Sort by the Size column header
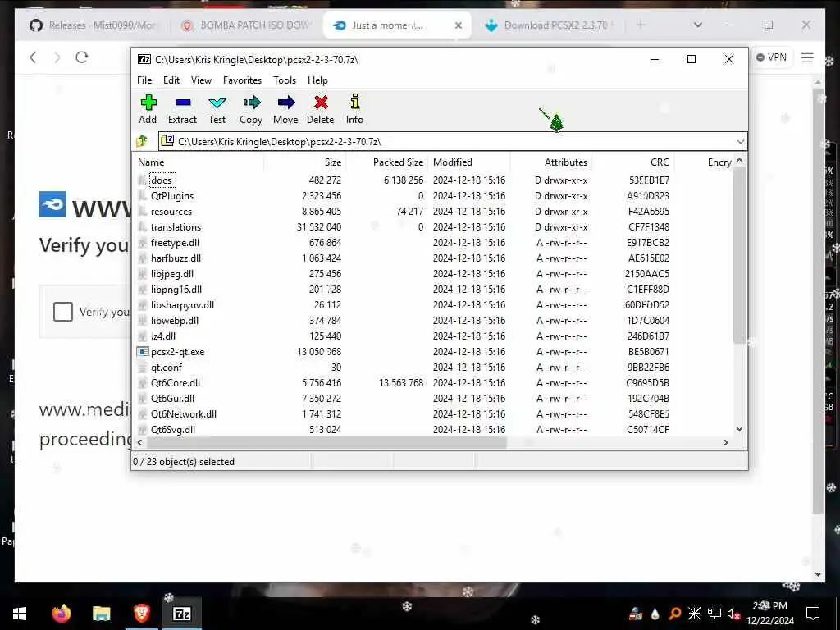Screen dimensions: 840x630 click(305, 162)
